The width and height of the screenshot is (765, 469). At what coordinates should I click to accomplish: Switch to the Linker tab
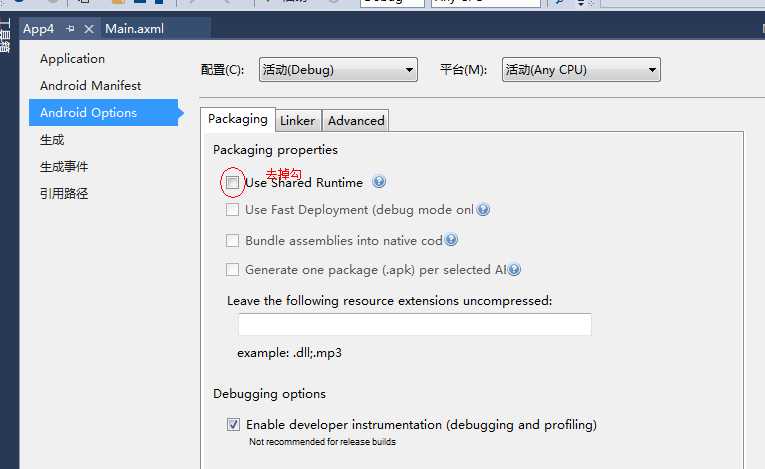pos(297,121)
